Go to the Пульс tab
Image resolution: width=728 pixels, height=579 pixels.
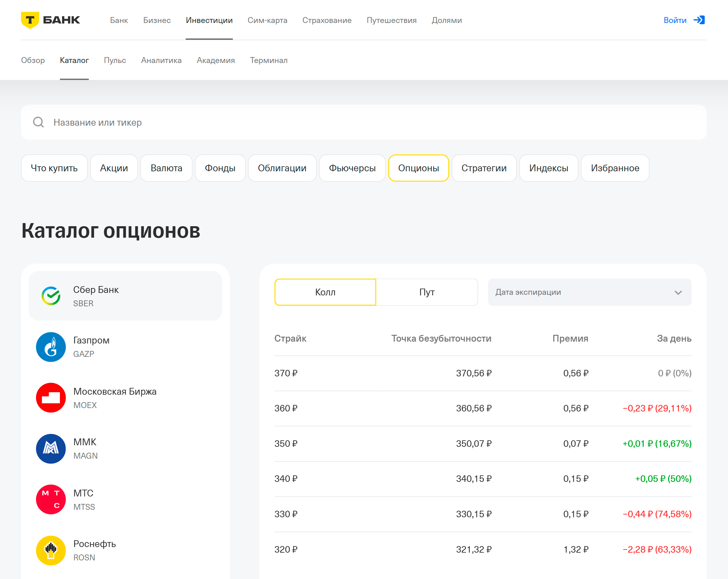pyautogui.click(x=115, y=60)
